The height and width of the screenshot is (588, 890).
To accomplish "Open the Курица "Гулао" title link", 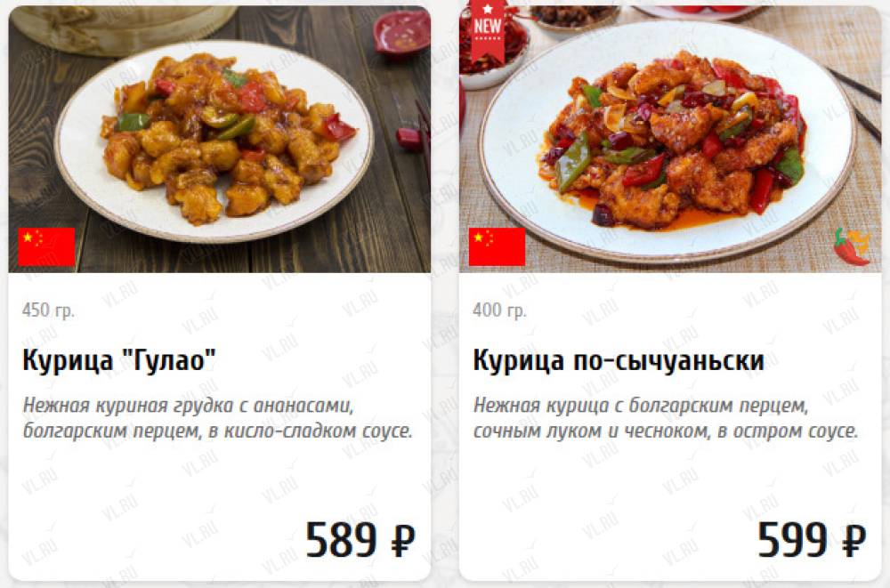I will [x=119, y=360].
